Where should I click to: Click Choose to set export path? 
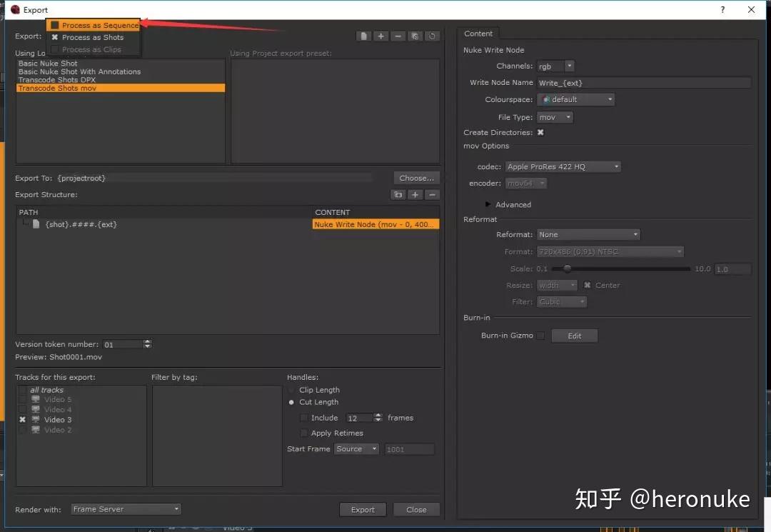coord(416,178)
